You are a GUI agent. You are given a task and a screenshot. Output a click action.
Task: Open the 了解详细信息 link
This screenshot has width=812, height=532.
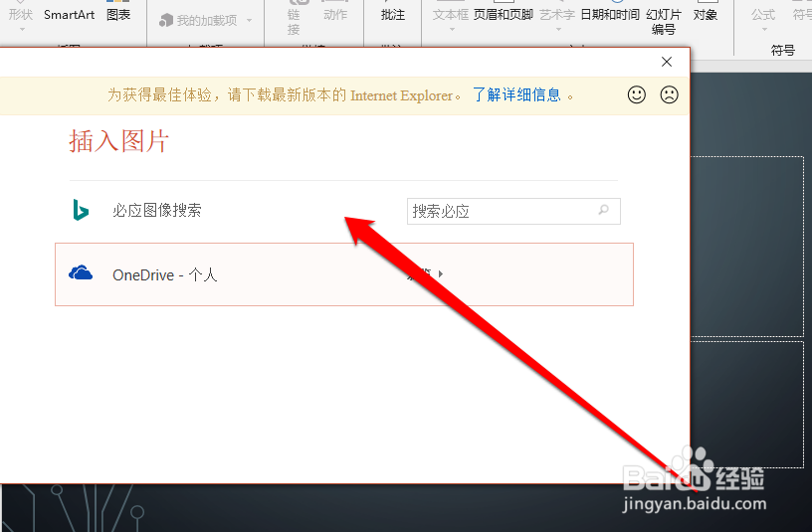pos(516,95)
